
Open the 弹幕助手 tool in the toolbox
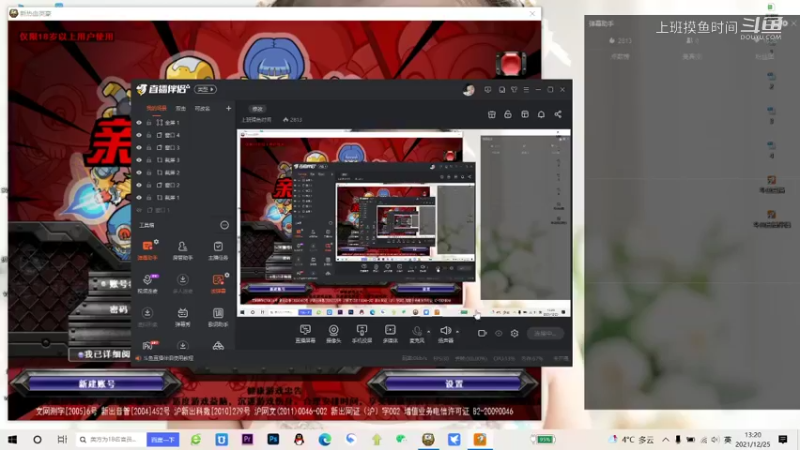pyautogui.click(x=147, y=249)
